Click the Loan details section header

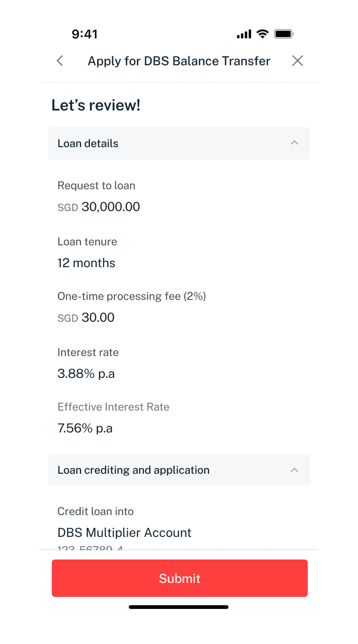coord(88,143)
